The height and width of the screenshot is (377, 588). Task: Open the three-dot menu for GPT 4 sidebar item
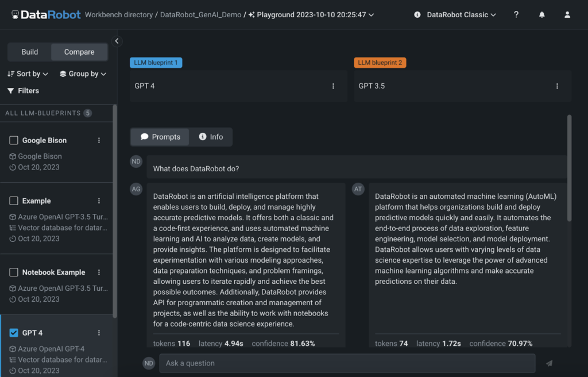tap(99, 333)
